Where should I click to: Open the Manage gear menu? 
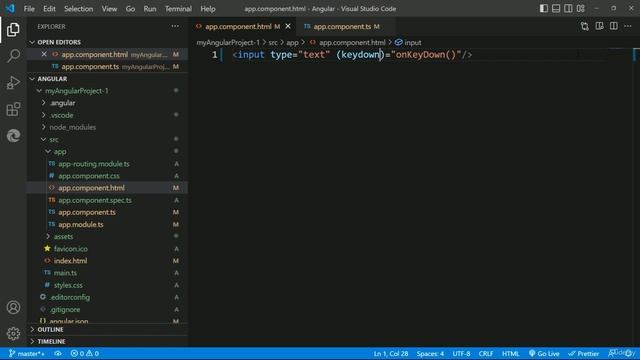13,333
